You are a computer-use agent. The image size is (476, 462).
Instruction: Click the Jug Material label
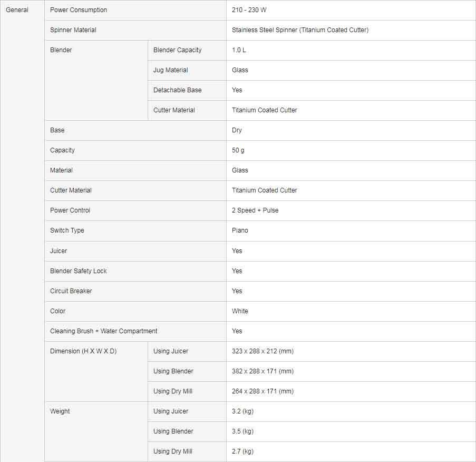point(170,70)
